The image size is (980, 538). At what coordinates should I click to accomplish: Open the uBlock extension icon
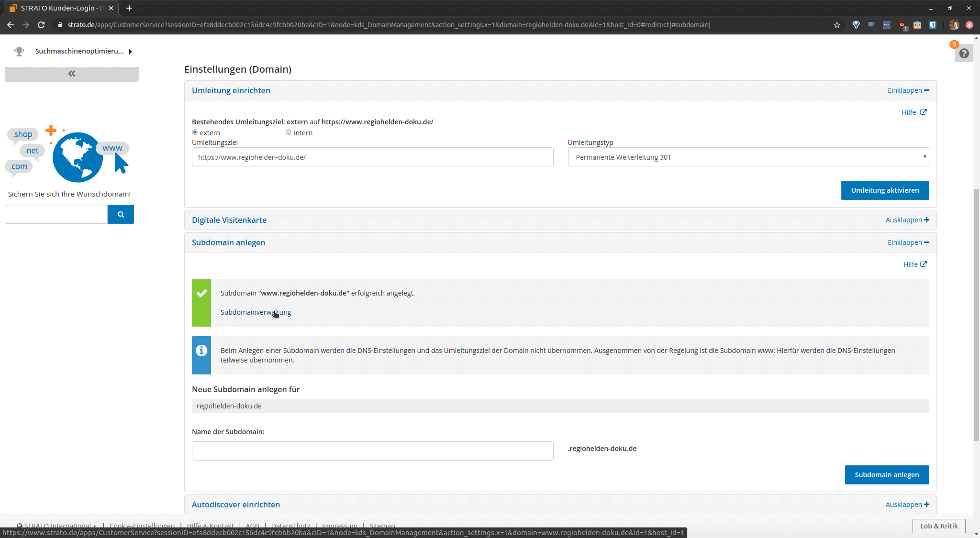[902, 25]
